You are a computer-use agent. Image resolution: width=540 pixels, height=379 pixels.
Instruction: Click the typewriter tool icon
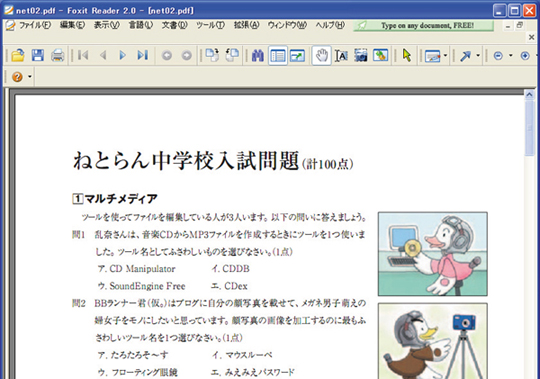click(x=433, y=55)
